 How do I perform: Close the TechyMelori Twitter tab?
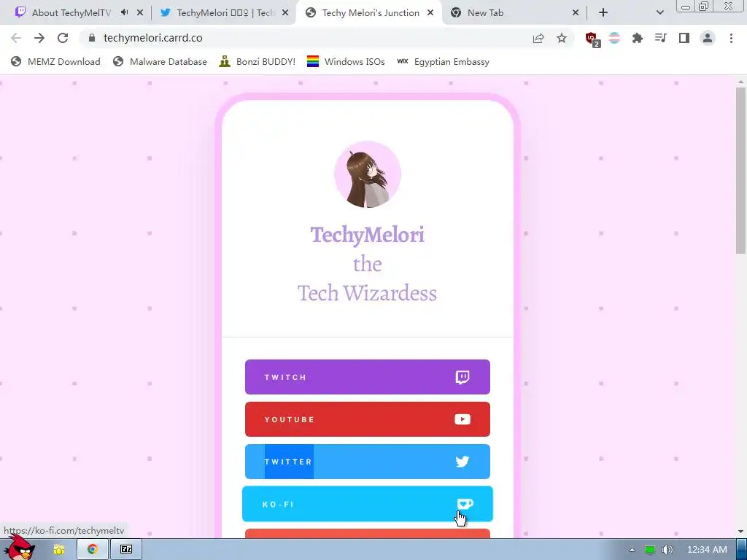[285, 12]
